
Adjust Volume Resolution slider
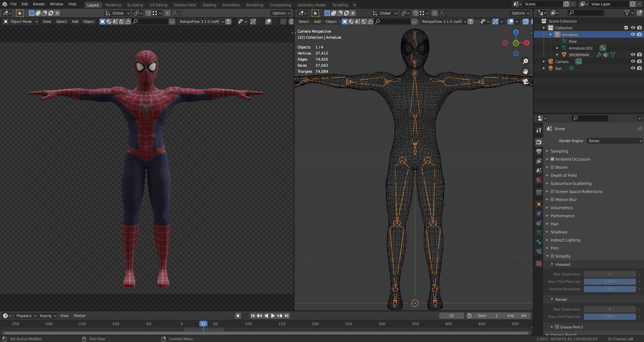point(610,289)
